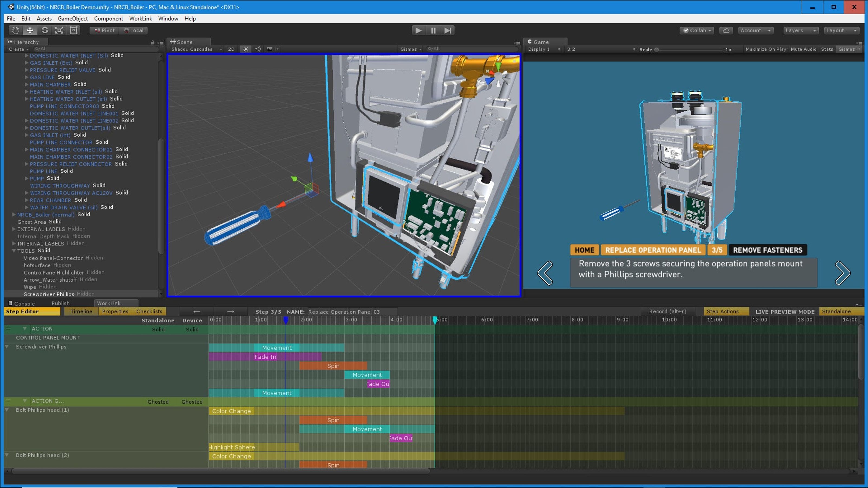Click the timeline forward arrow button
Viewport: 868px width, 488px height.
pos(231,312)
